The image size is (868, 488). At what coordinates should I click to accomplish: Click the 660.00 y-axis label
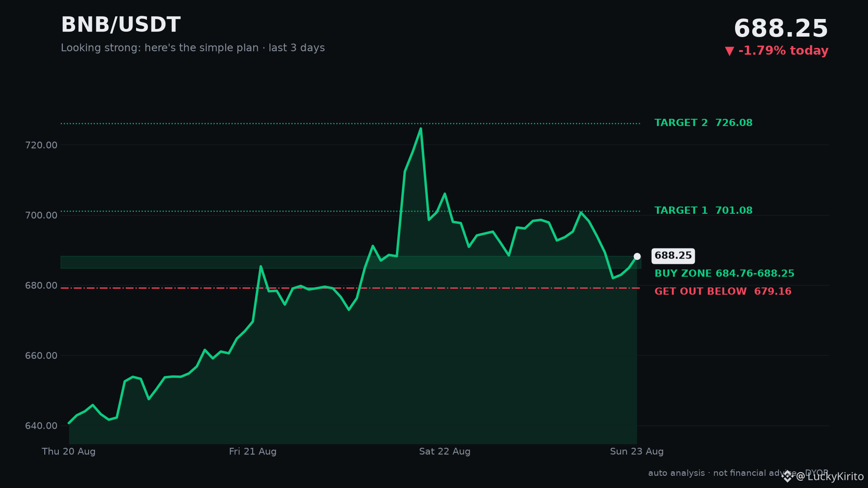tap(41, 356)
